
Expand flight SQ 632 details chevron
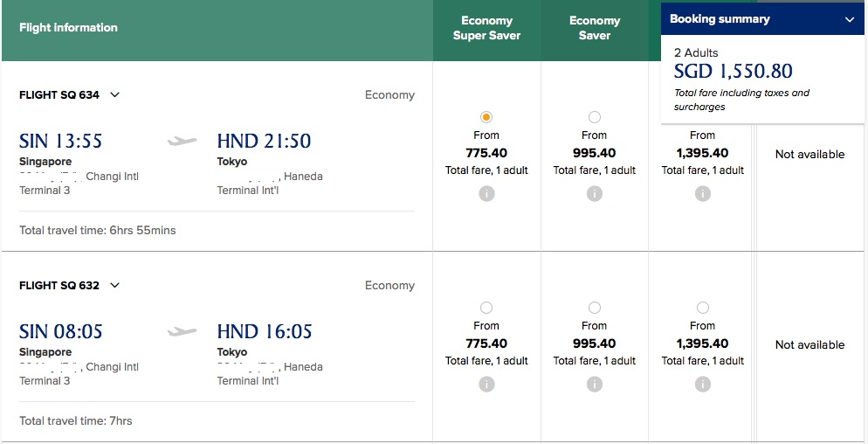click(115, 286)
